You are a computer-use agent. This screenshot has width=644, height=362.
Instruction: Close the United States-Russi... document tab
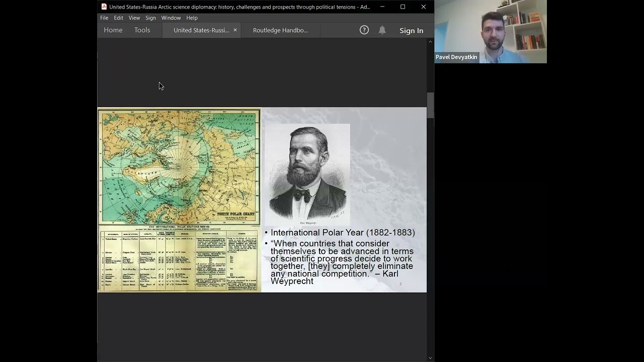(x=235, y=30)
